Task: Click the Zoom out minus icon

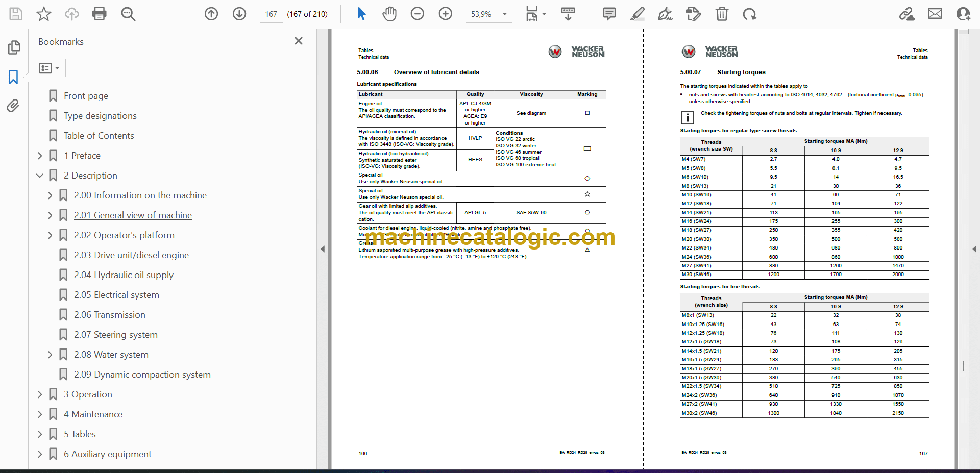Action: click(418, 14)
